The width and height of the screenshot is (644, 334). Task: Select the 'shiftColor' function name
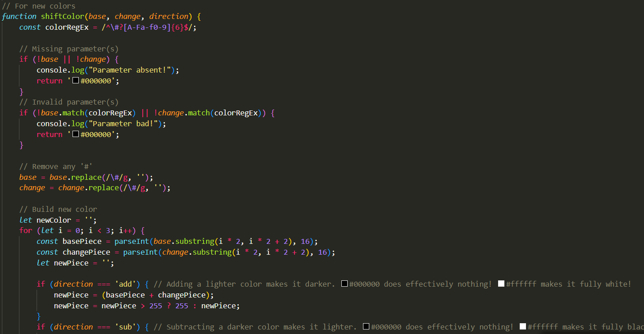pyautogui.click(x=62, y=16)
